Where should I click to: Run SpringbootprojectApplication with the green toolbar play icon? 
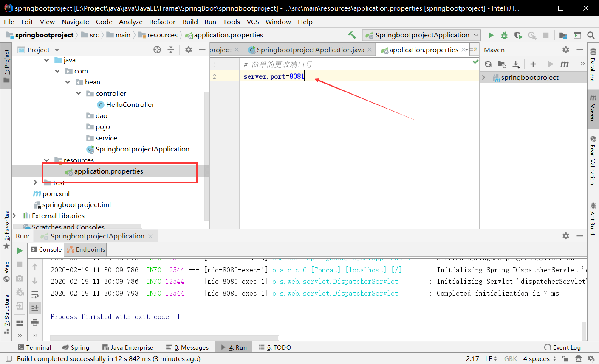pos(491,35)
